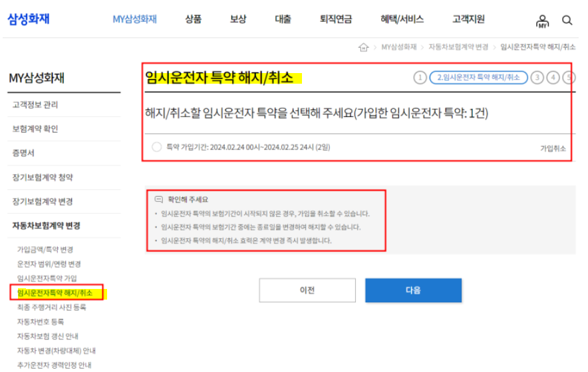Go to the home icon in breadcrumb
This screenshot has height=372, width=588.
point(363,47)
